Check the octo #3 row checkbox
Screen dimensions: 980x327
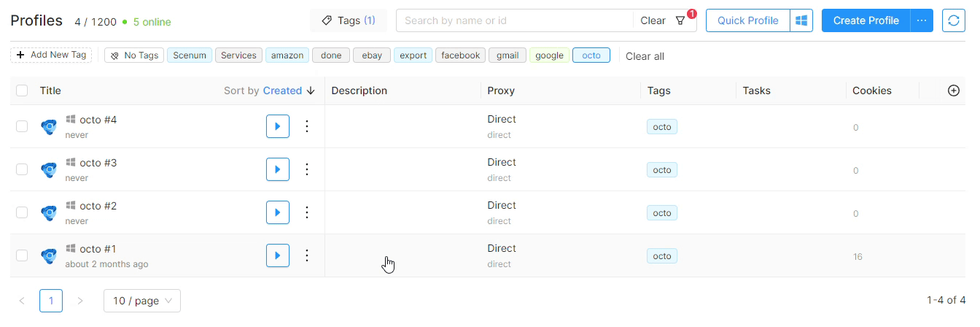(22, 169)
